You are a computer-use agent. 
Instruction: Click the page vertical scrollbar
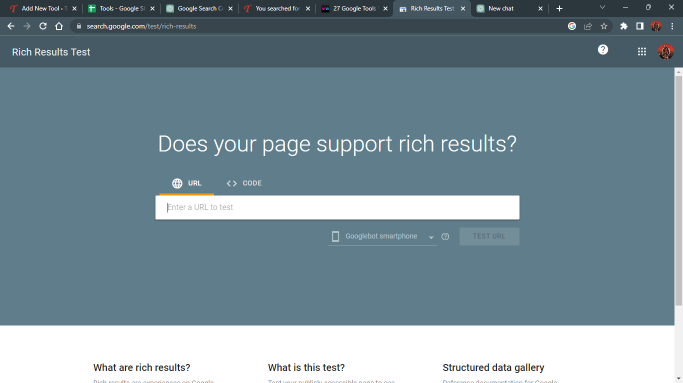tap(679, 190)
